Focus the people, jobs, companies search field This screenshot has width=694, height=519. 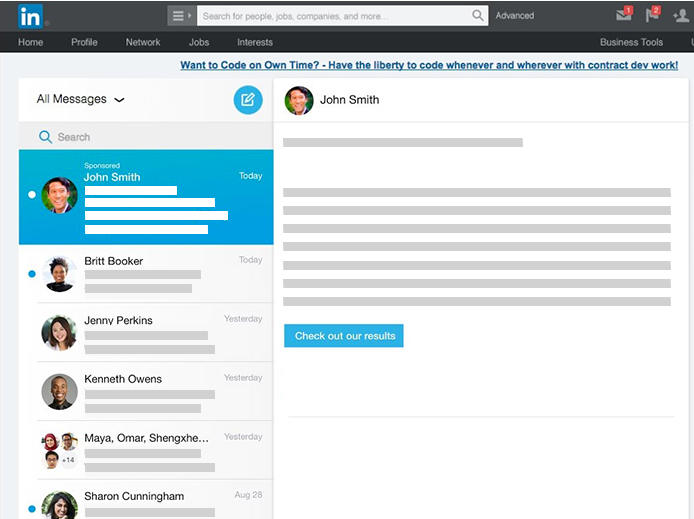(x=333, y=16)
